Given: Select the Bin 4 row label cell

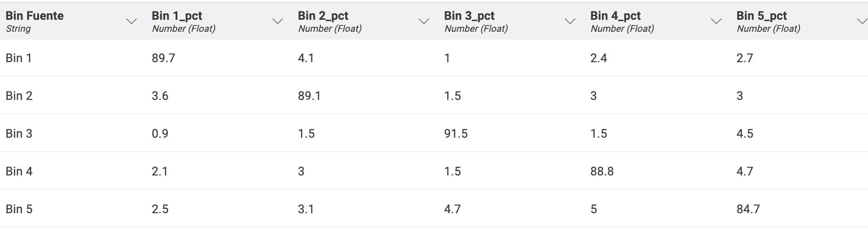Looking at the screenshot, I should click(x=73, y=171).
